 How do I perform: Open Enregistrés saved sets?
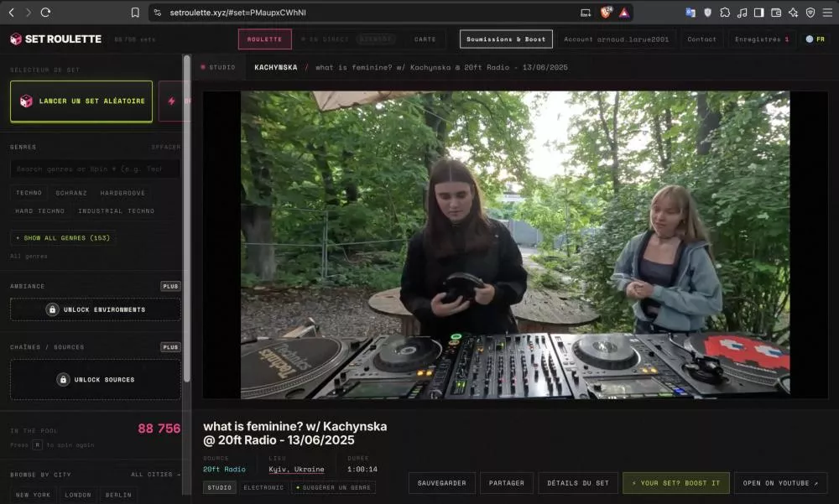(762, 39)
